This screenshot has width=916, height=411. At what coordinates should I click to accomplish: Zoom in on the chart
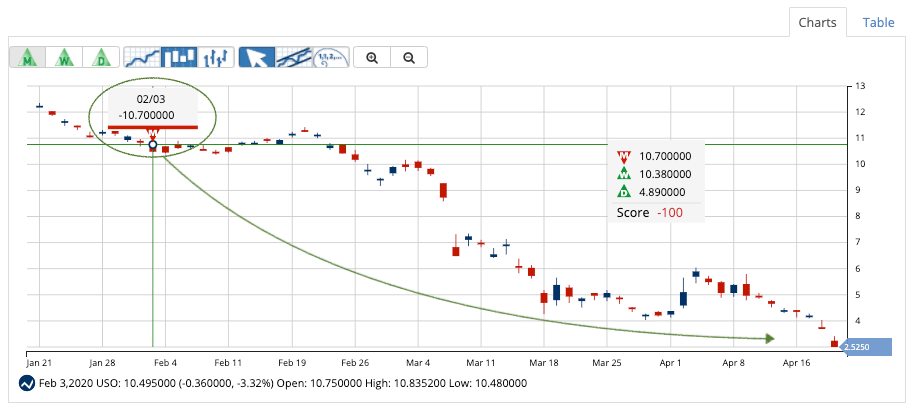372,57
